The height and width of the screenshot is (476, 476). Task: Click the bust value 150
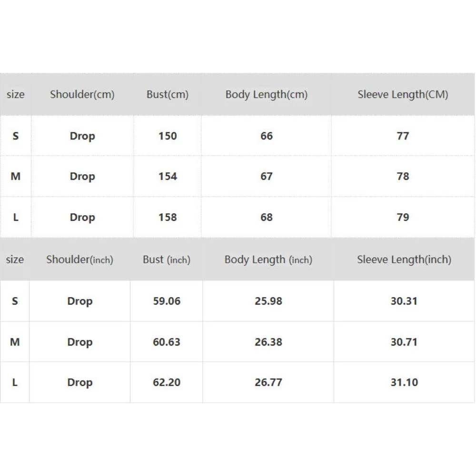(x=168, y=136)
